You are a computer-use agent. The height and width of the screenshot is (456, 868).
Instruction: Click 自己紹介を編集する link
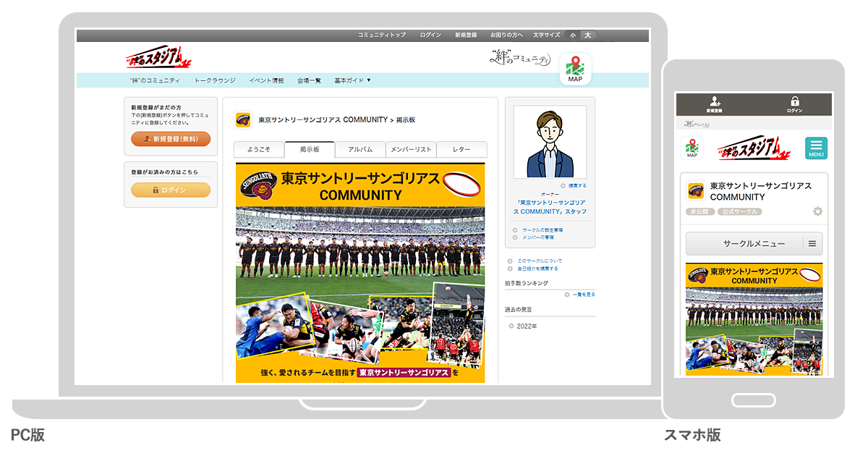pos(537,269)
